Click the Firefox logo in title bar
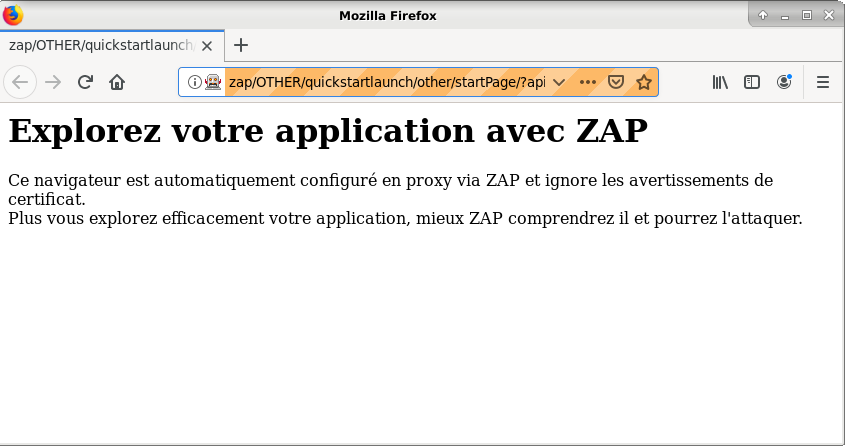 pos(13,15)
